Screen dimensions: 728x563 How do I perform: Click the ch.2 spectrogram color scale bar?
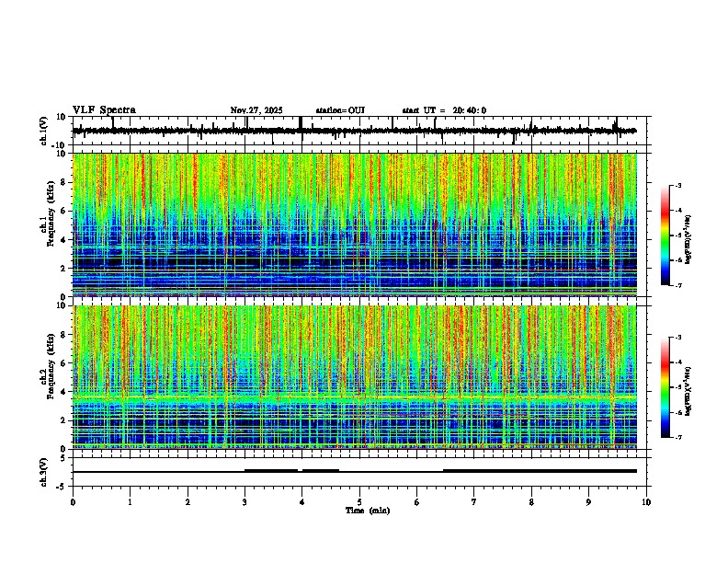[665, 387]
